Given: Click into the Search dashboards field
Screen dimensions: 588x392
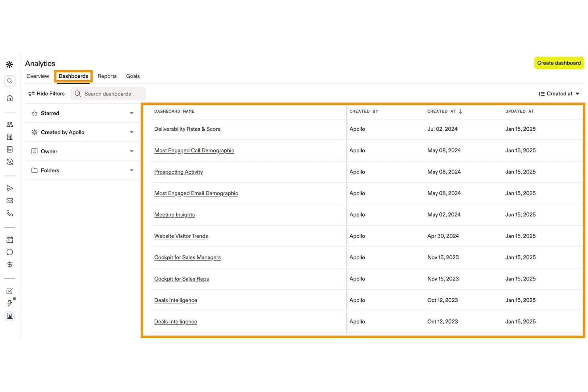Looking at the screenshot, I should (108, 94).
